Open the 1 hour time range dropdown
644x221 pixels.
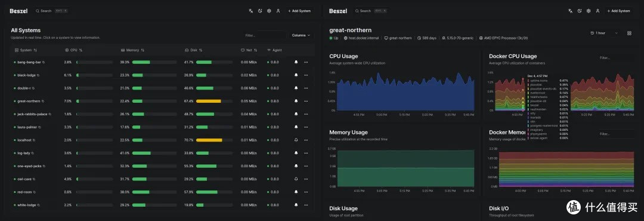point(604,33)
